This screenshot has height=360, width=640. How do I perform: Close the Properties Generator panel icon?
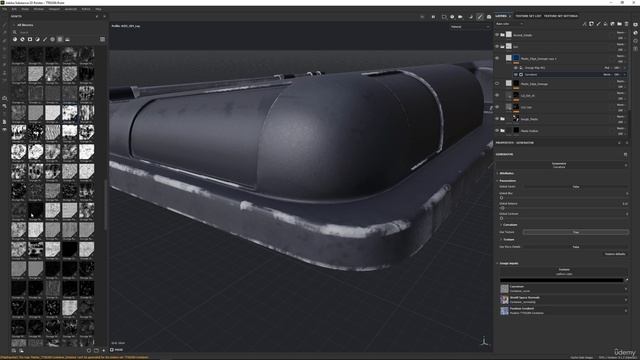pos(627,143)
